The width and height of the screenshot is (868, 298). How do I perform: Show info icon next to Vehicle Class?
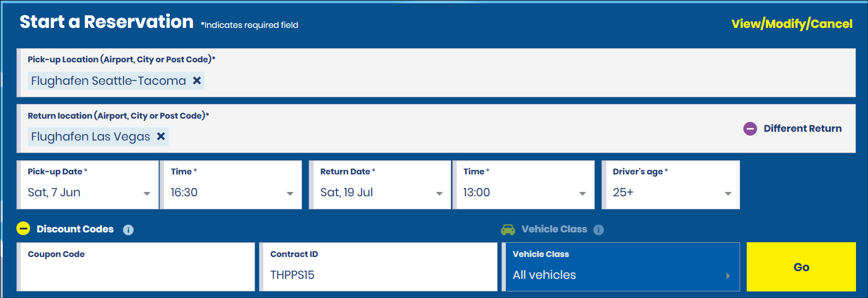599,230
